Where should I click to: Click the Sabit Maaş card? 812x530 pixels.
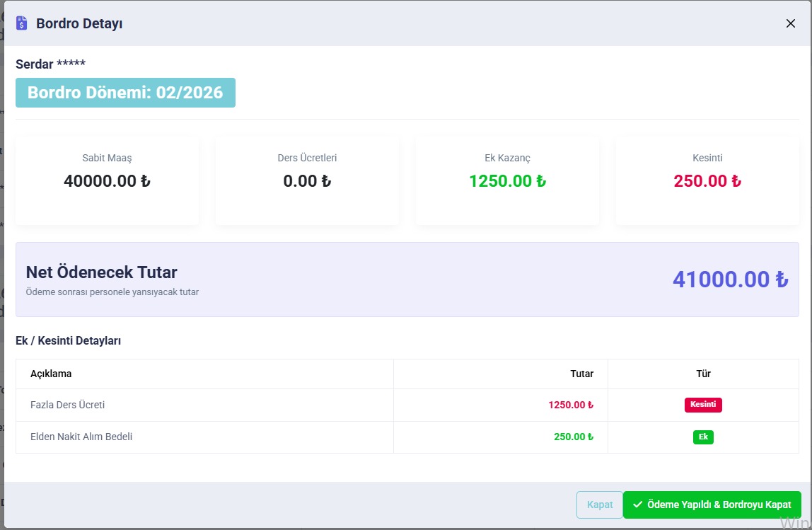pos(107,180)
